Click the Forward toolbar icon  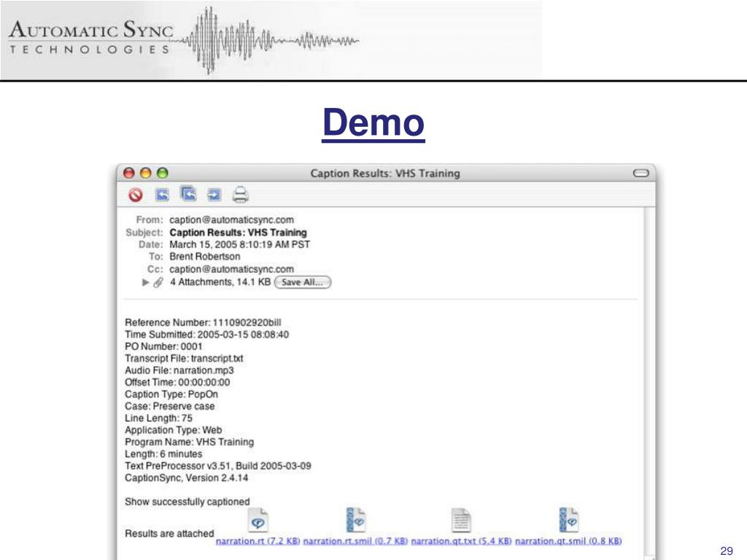pyautogui.click(x=214, y=195)
